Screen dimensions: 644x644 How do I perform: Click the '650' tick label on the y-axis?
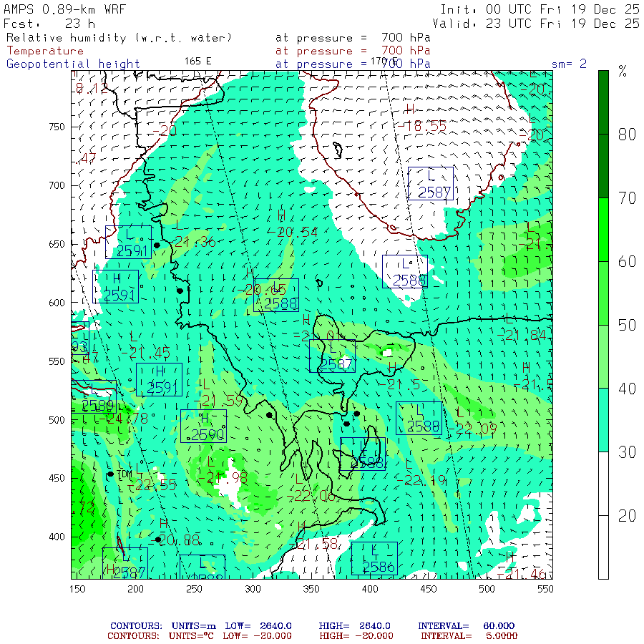(x=57, y=244)
